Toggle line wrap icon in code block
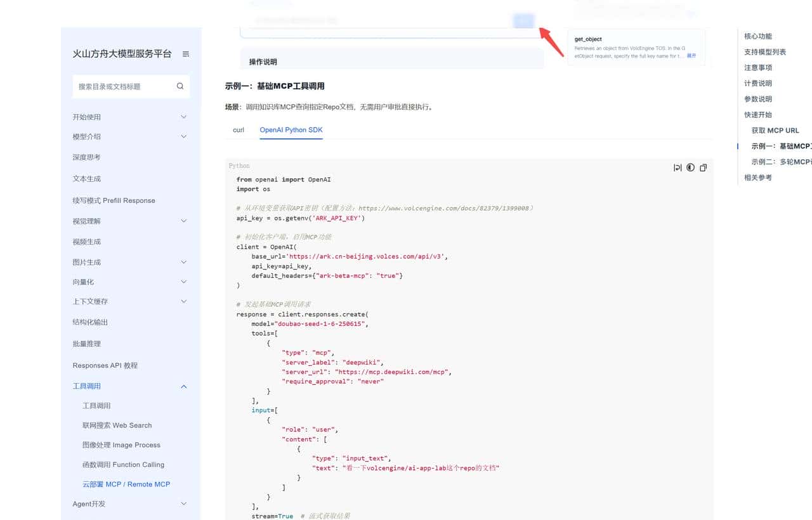The width and height of the screenshot is (812, 520). tap(678, 167)
